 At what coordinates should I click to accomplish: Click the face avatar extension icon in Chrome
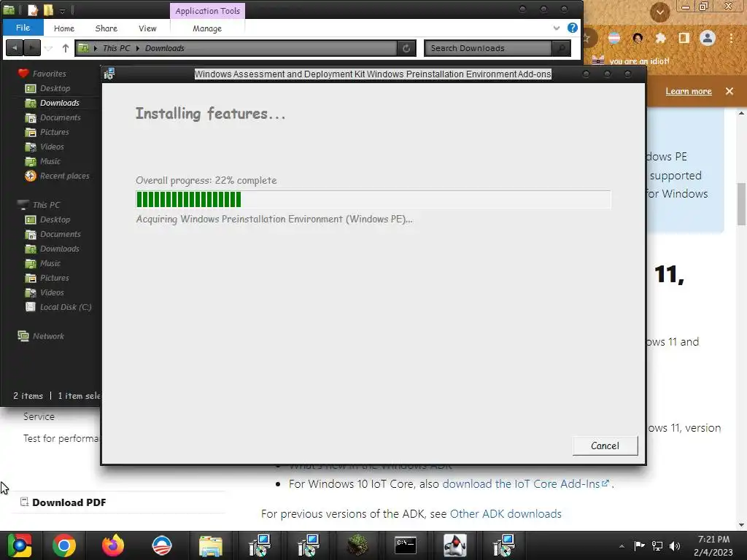(x=638, y=38)
